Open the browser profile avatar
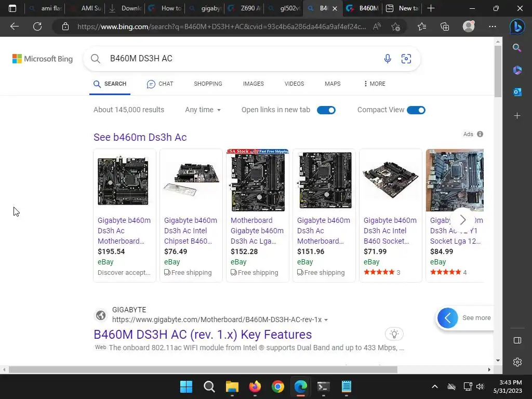The height and width of the screenshot is (399, 532). click(469, 26)
